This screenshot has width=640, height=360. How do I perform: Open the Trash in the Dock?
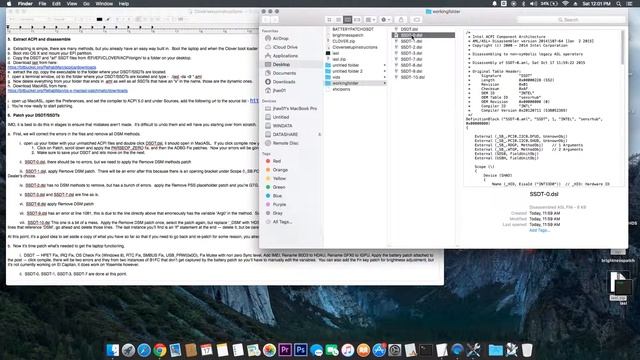point(527,350)
